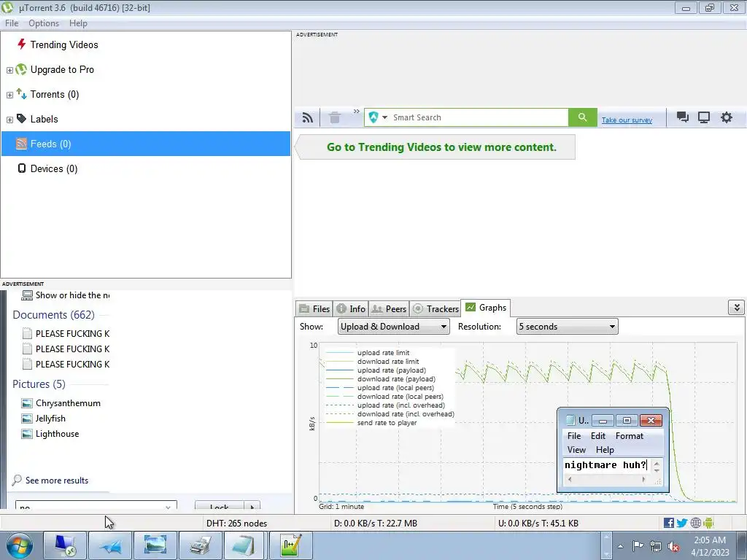Open the uTorrent Help menu
Screen dimensions: 747x560
coord(78,23)
